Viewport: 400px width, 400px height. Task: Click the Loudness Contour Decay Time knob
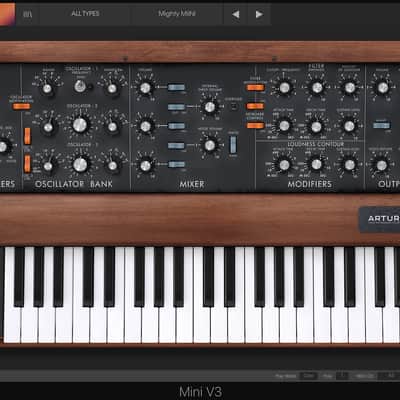(316, 164)
